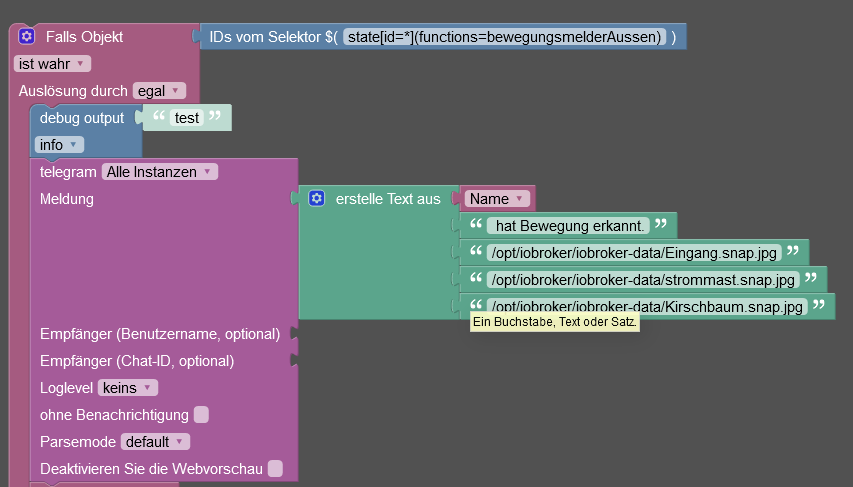Click 'Empfänger (Chat-ID, optional)' input label
The image size is (853, 487).
(x=137, y=361)
